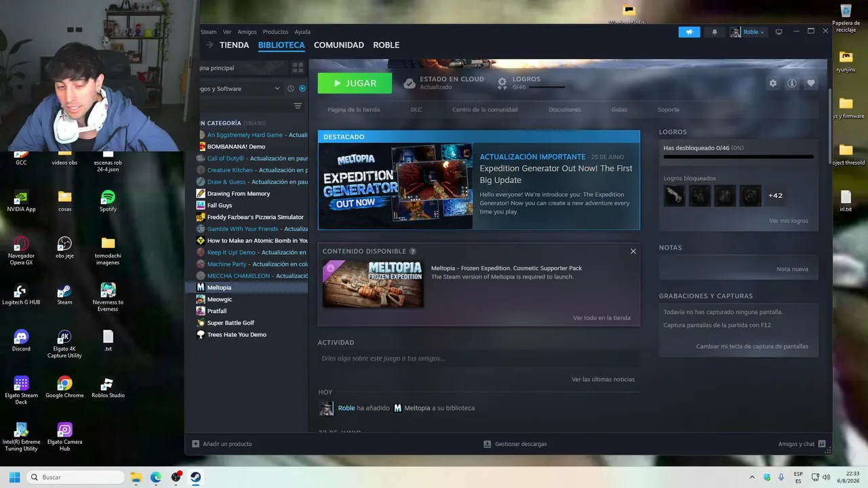Select the Google Chrome desktop icon
Image resolution: width=868 pixels, height=488 pixels.
coord(64,387)
